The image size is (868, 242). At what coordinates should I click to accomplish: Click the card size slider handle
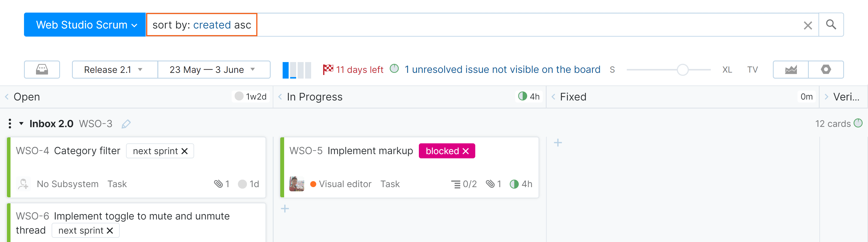click(x=682, y=70)
